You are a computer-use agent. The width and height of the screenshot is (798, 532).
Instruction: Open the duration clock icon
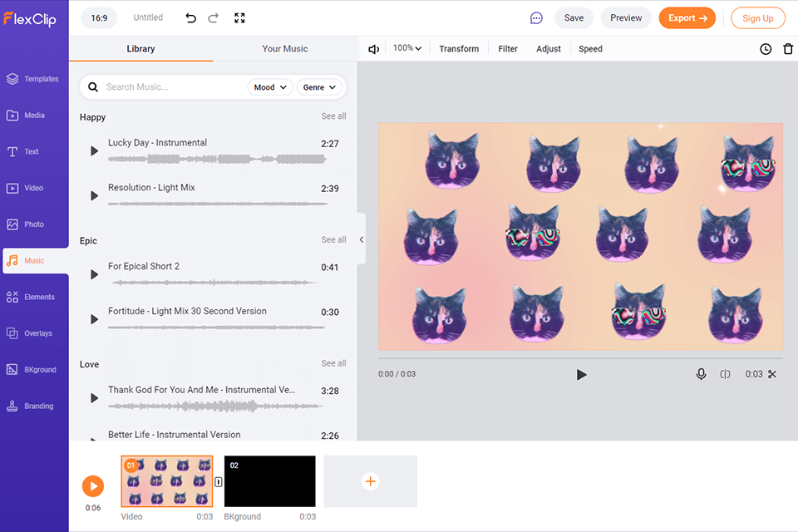pos(766,49)
